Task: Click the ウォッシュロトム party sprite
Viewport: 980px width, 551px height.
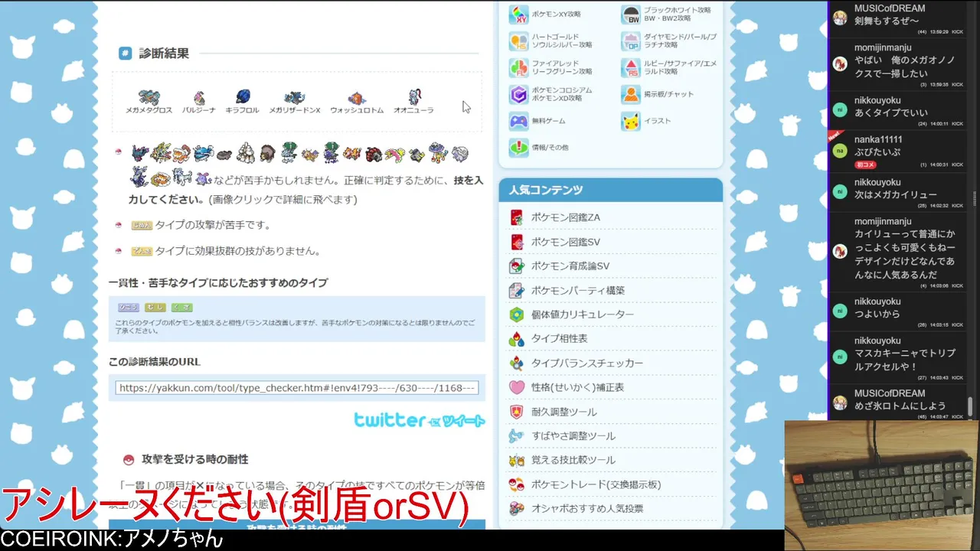Action: click(x=357, y=98)
